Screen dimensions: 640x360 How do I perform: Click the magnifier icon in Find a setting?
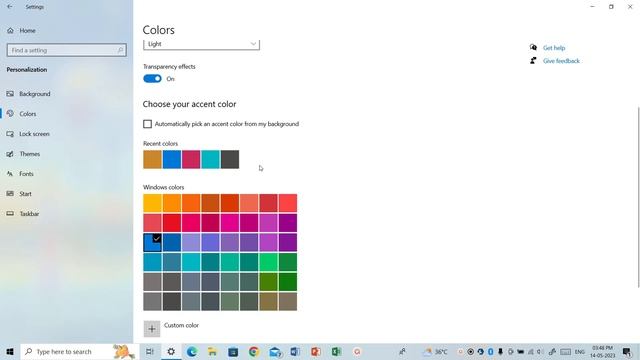[120, 50]
